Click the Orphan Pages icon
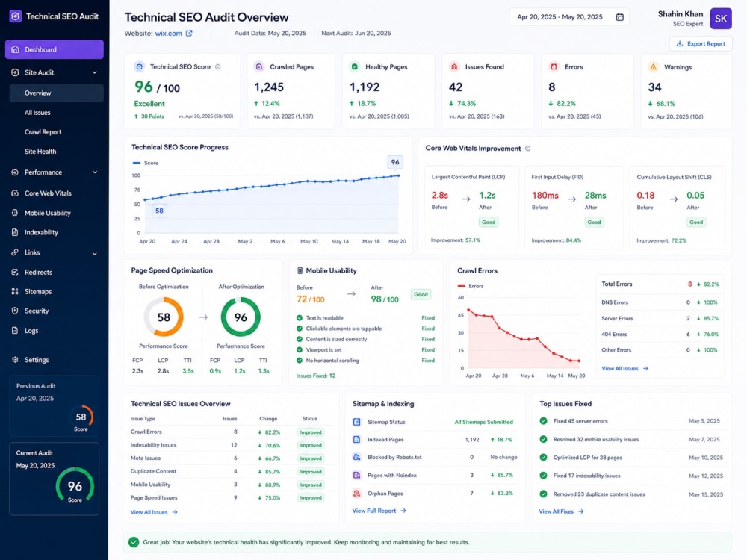The image size is (747, 560). click(x=357, y=494)
